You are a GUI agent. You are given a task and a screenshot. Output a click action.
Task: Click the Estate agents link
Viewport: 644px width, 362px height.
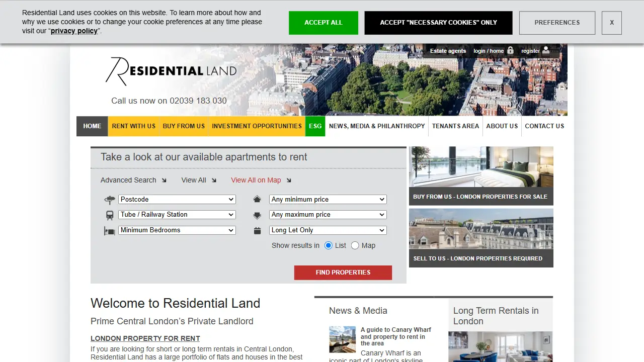point(448,51)
